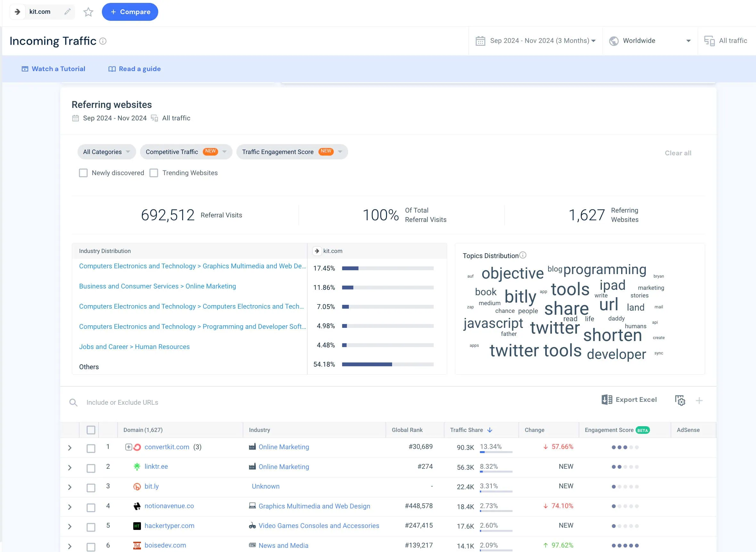
Task: Open the hackertyper.com domain link
Action: [x=169, y=526]
